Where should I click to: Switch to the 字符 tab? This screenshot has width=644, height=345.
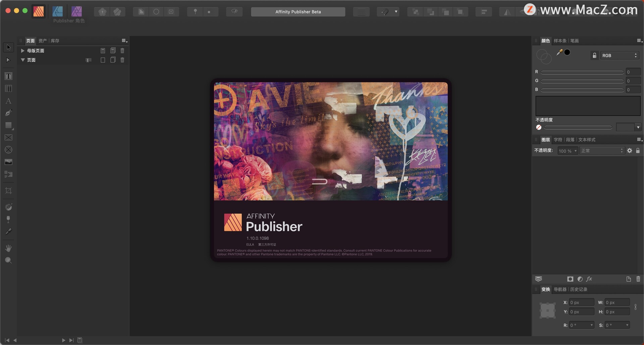coord(558,139)
